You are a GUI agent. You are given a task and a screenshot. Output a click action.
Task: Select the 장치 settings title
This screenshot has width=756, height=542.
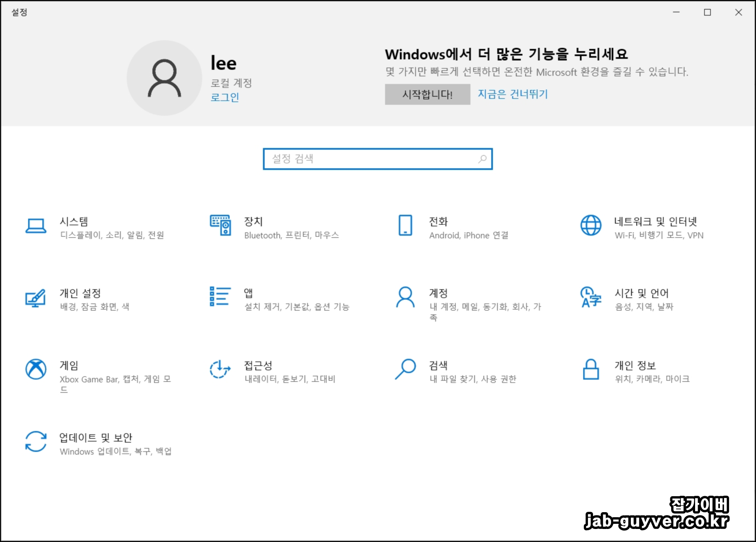point(253,221)
